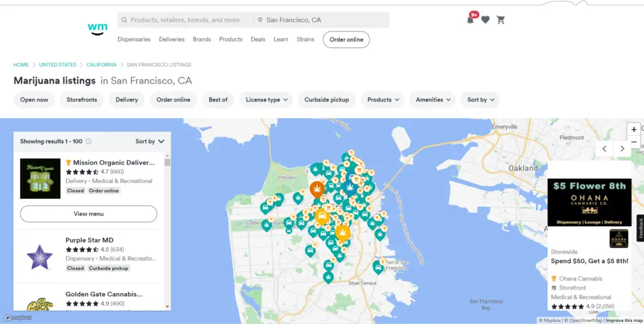Click the location pin icon in search bar

click(x=260, y=20)
